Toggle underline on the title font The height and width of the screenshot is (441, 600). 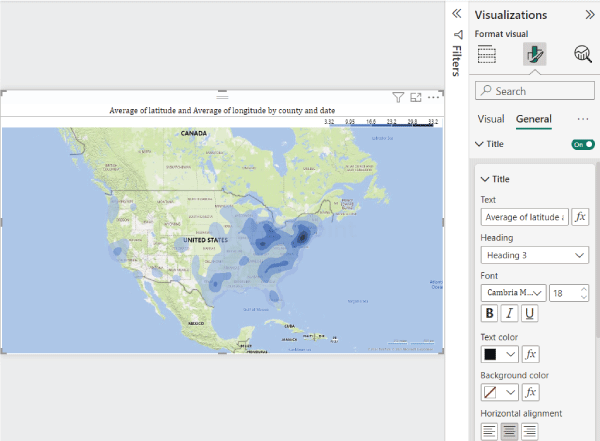[530, 314]
